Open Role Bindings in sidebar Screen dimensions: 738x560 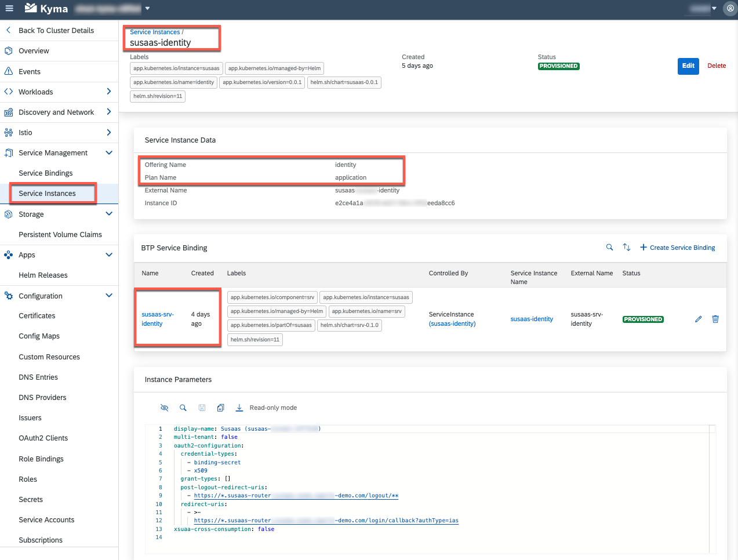point(41,459)
